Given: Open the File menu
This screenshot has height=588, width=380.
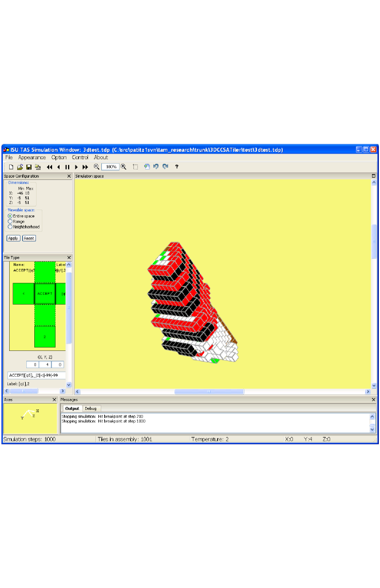Looking at the screenshot, I should click(9, 157).
